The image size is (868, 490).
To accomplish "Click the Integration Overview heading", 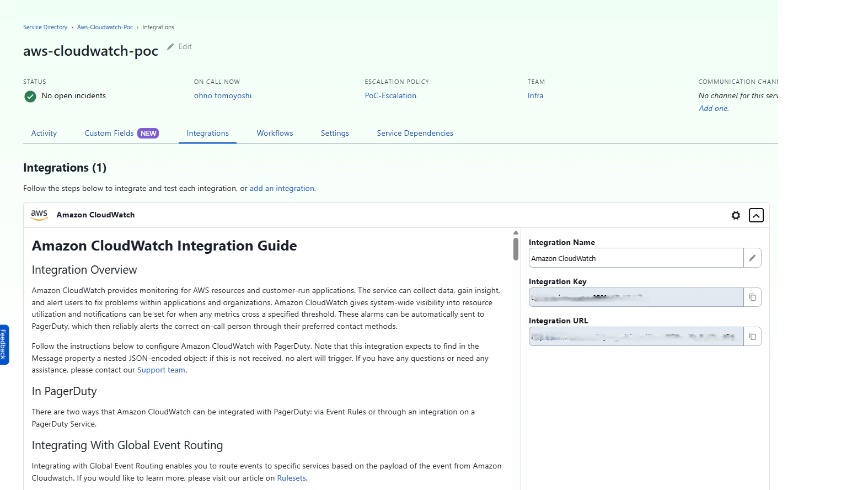I will 84,270.
